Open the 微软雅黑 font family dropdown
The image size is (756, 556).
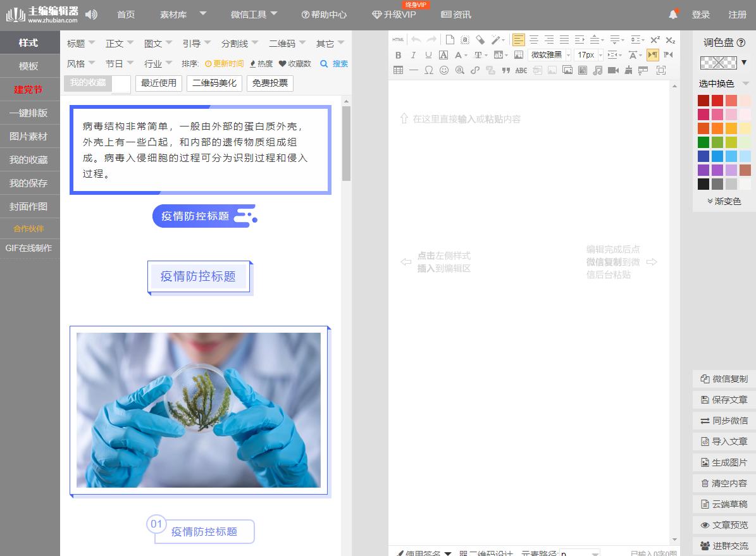547,55
